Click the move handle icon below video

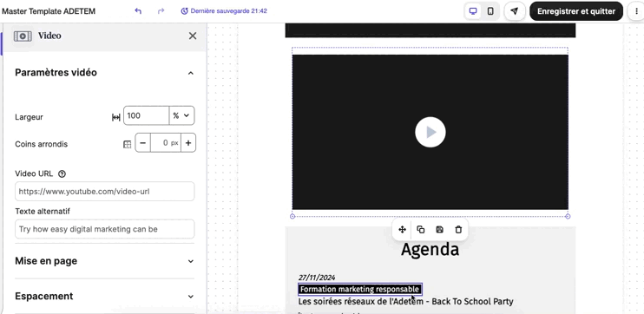click(x=402, y=230)
